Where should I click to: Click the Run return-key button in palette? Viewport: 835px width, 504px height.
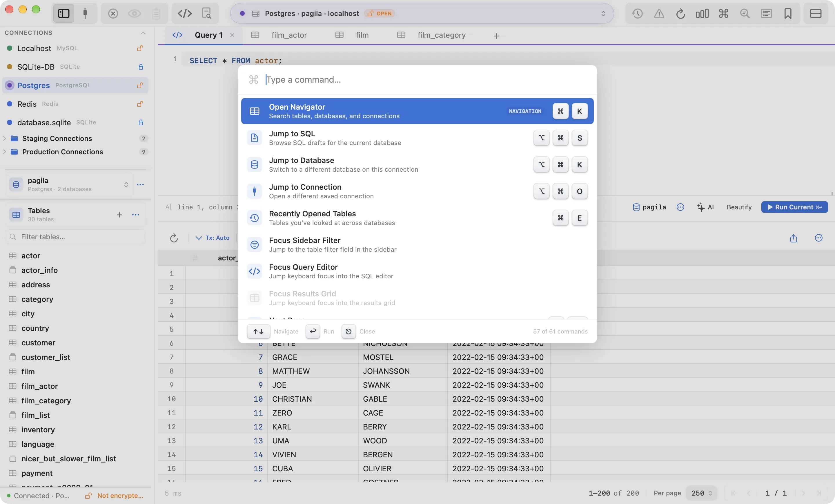313,331
